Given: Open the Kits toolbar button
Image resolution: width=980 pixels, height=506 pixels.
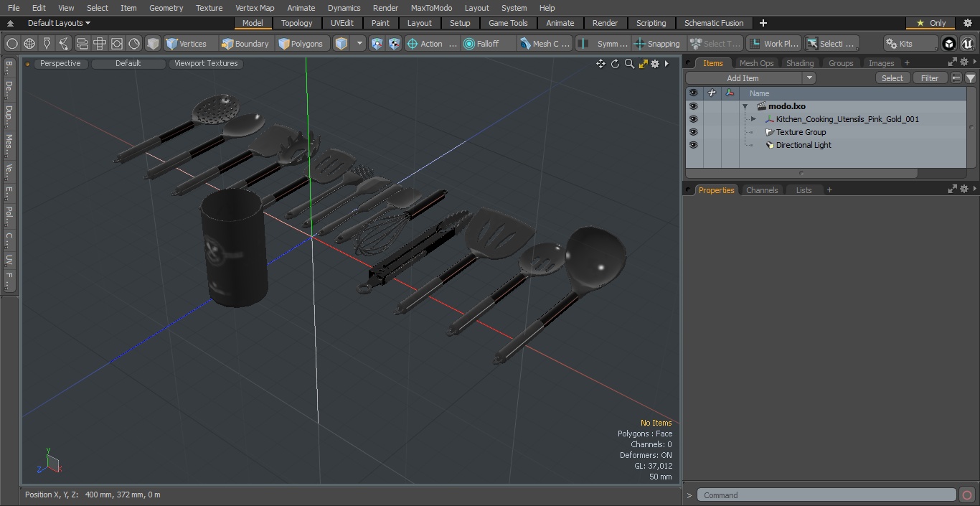Looking at the screenshot, I should pyautogui.click(x=910, y=44).
